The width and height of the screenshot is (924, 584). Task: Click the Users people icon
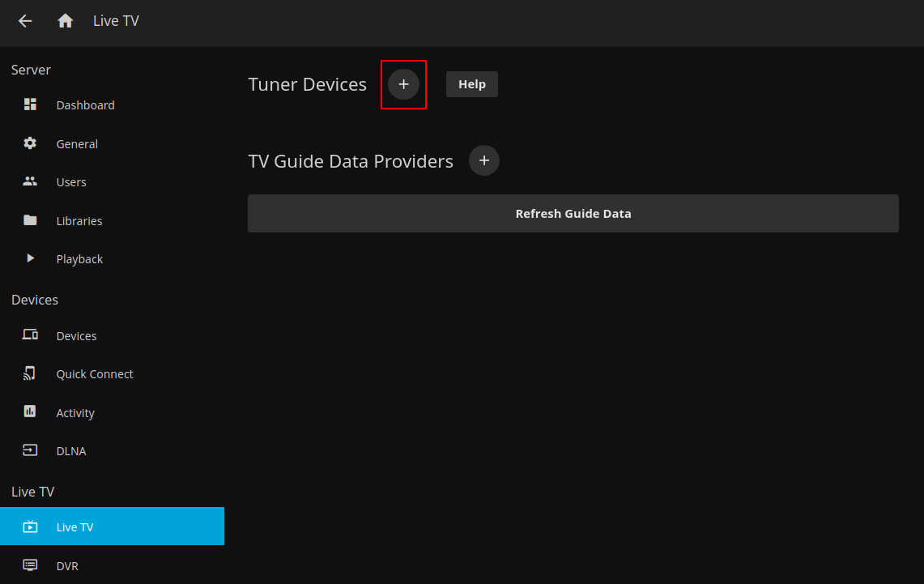(30, 181)
